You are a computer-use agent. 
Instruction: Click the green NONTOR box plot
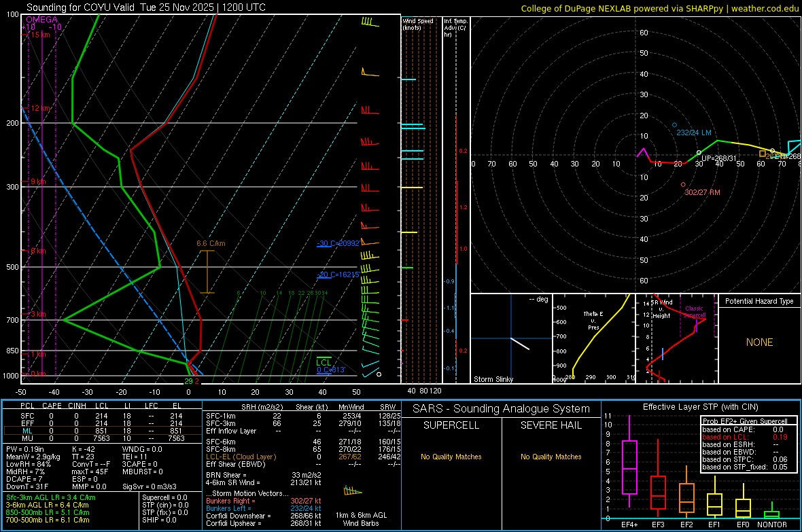tap(771, 513)
